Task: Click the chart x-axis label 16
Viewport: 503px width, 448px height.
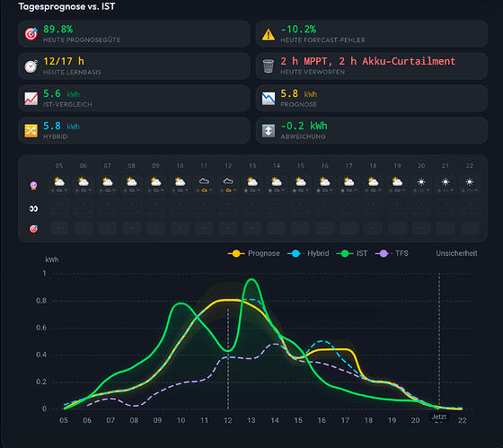Action: [322, 420]
